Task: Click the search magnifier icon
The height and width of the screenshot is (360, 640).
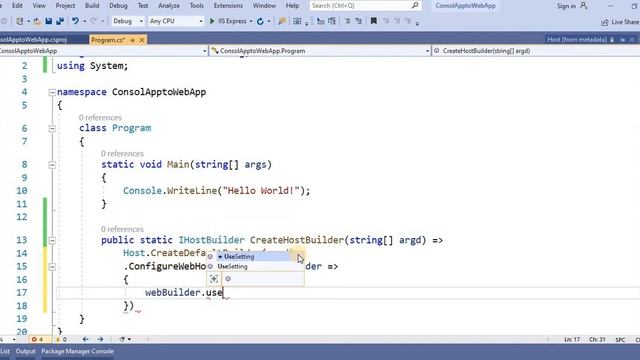Action: coord(415,6)
